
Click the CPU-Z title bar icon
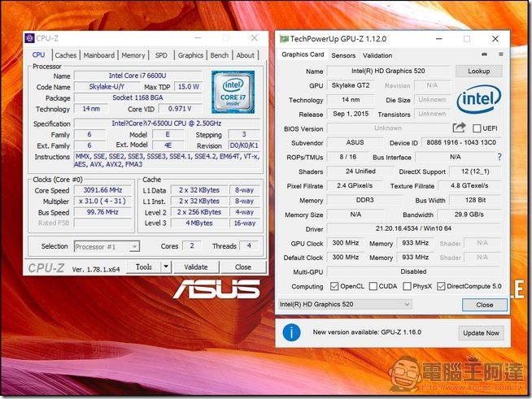coord(29,38)
